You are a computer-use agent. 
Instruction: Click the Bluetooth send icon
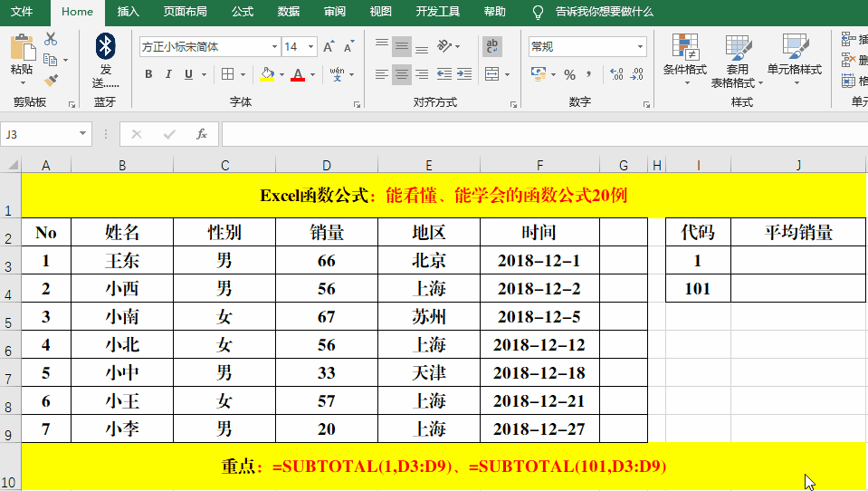point(105,46)
